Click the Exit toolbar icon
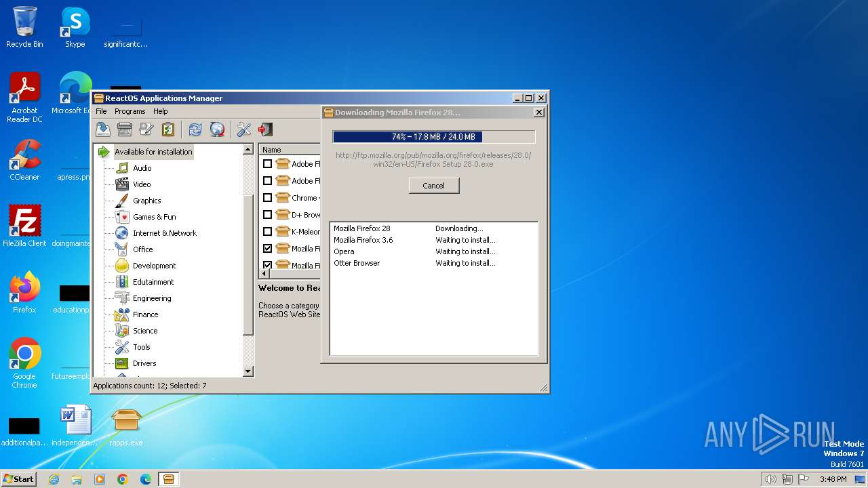Image resolution: width=868 pixels, height=488 pixels. coord(266,129)
